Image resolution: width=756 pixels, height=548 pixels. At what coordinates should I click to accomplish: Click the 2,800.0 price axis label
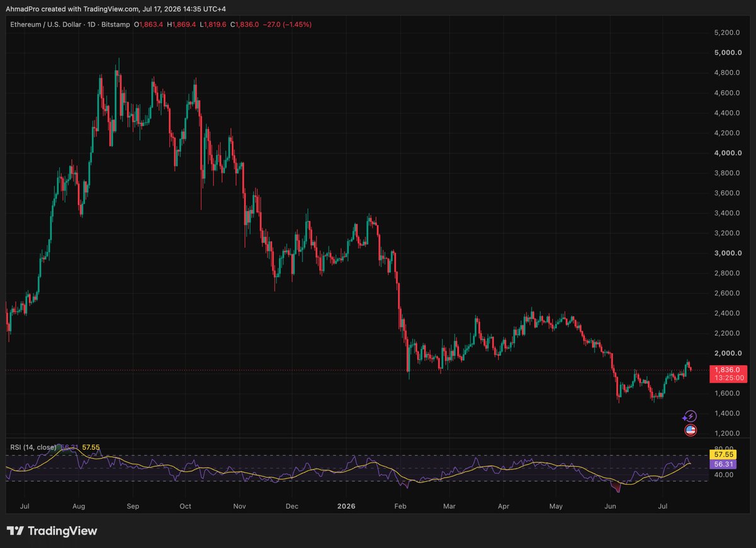coord(726,273)
